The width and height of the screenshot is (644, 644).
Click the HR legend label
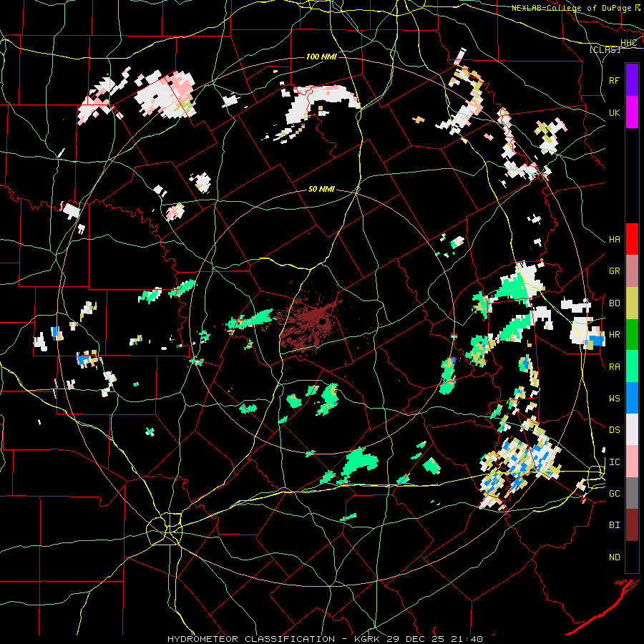614,335
